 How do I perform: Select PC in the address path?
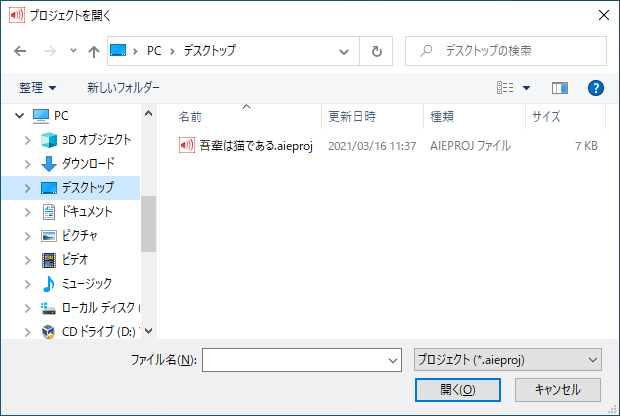[154, 51]
